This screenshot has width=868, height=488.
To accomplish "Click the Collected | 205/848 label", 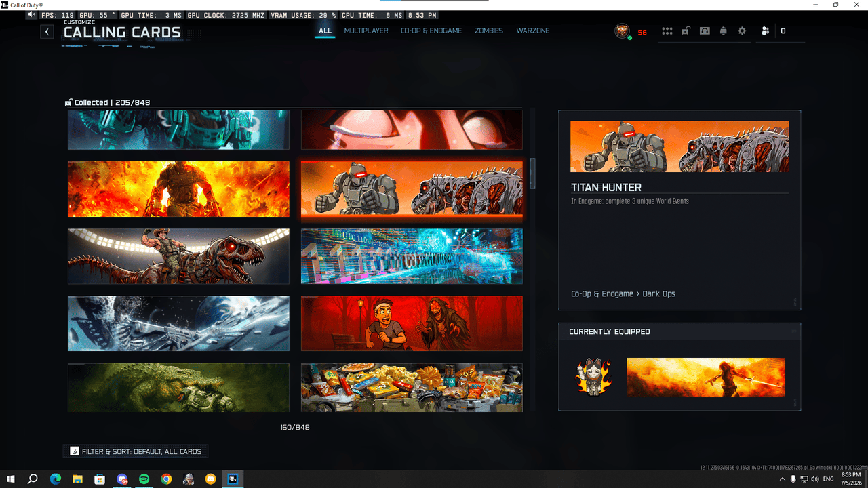I will (x=113, y=103).
